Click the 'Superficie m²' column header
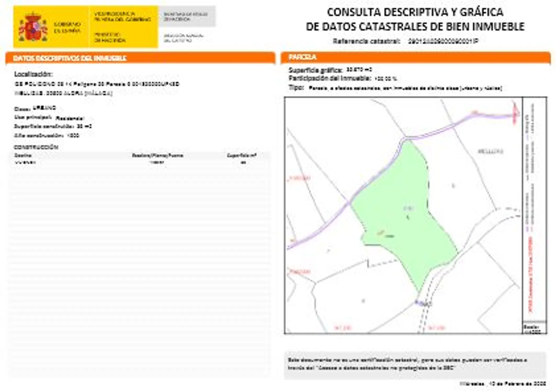 [241, 155]
